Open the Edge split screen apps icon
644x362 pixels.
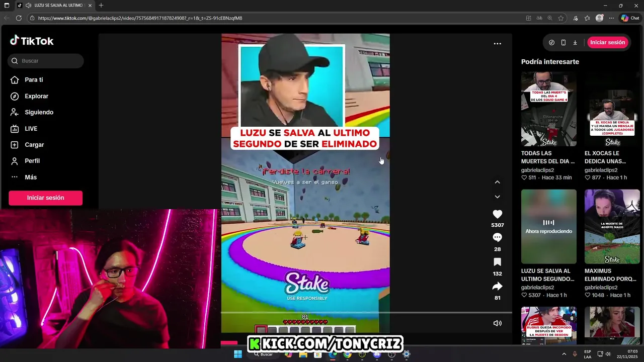click(x=528, y=18)
